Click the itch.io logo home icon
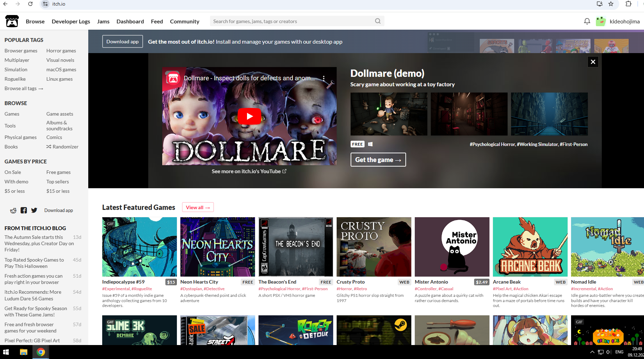The height and width of the screenshot is (359, 644). 12,21
